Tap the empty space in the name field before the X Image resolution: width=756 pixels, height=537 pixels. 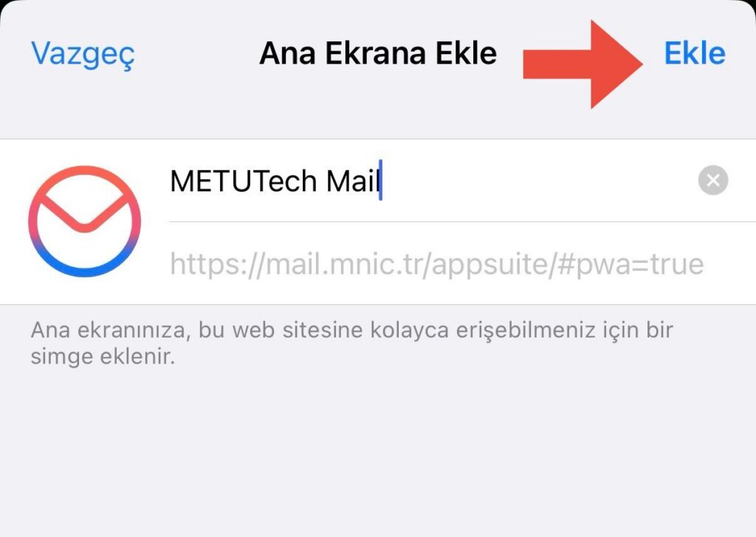coord(537,181)
